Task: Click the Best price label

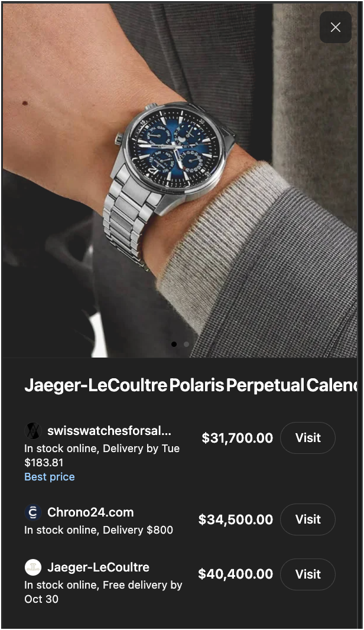Action: point(50,477)
